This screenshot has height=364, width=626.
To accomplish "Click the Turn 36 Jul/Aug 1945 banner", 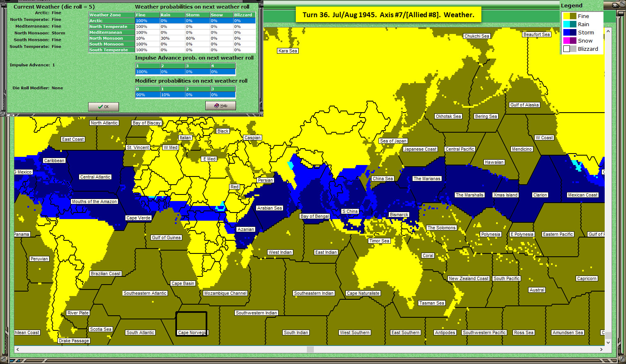I will click(x=388, y=15).
